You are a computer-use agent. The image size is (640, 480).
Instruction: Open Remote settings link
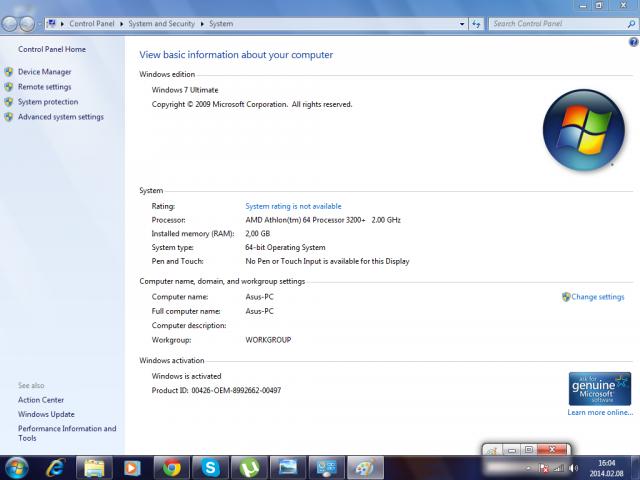coord(44,87)
